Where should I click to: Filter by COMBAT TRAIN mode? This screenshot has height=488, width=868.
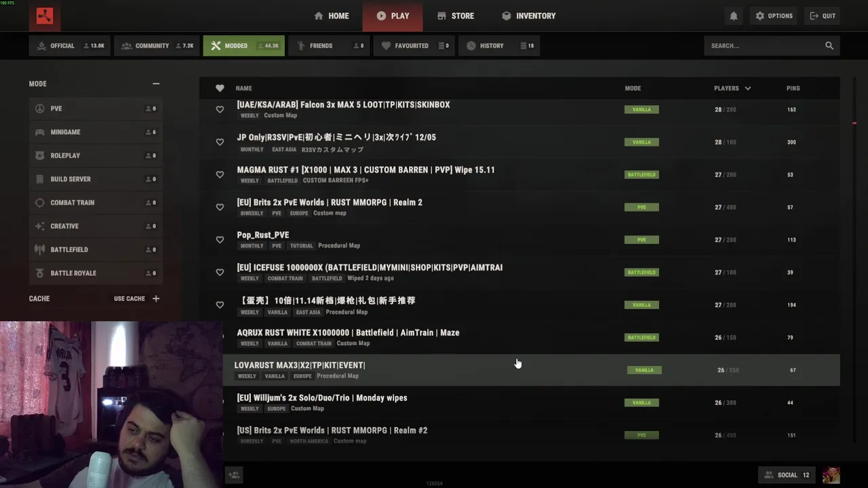pyautogui.click(x=96, y=203)
